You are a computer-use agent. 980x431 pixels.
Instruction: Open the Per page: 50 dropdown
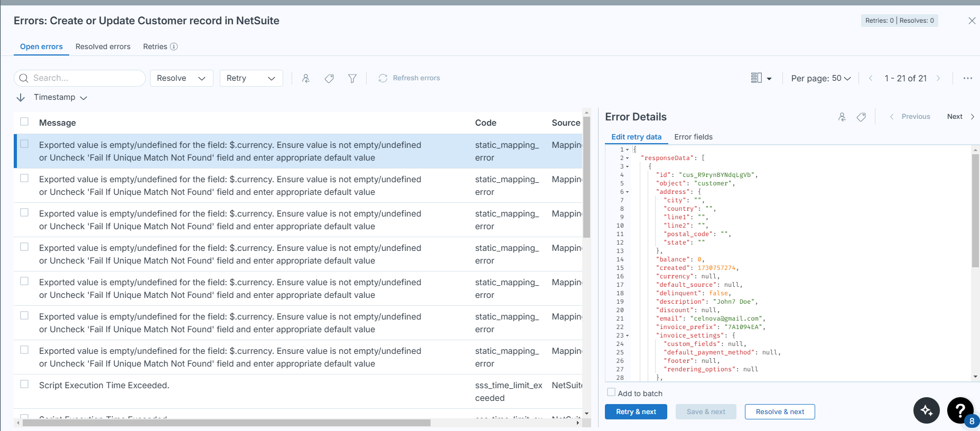[820, 78]
